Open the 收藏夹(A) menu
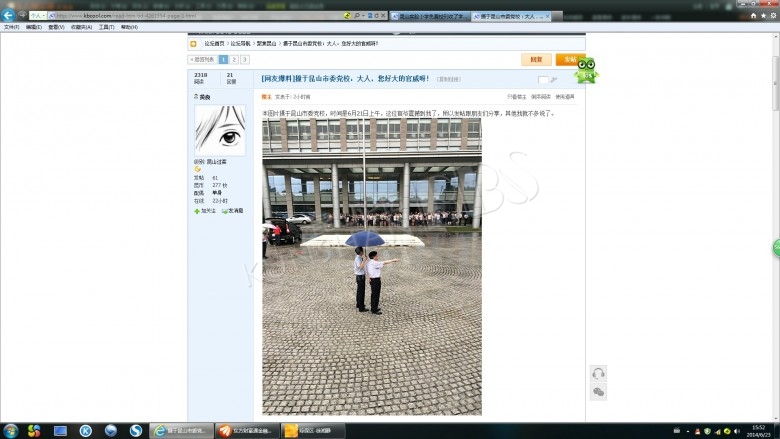 click(81, 27)
